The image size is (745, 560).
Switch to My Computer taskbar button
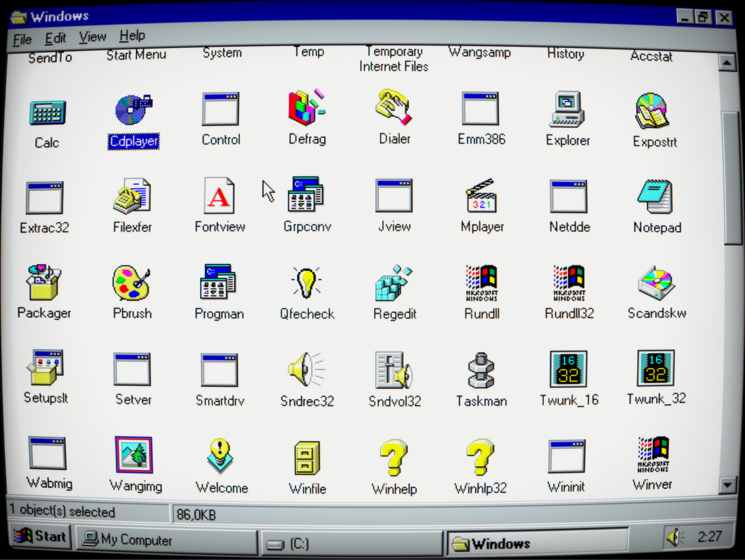pos(166,541)
